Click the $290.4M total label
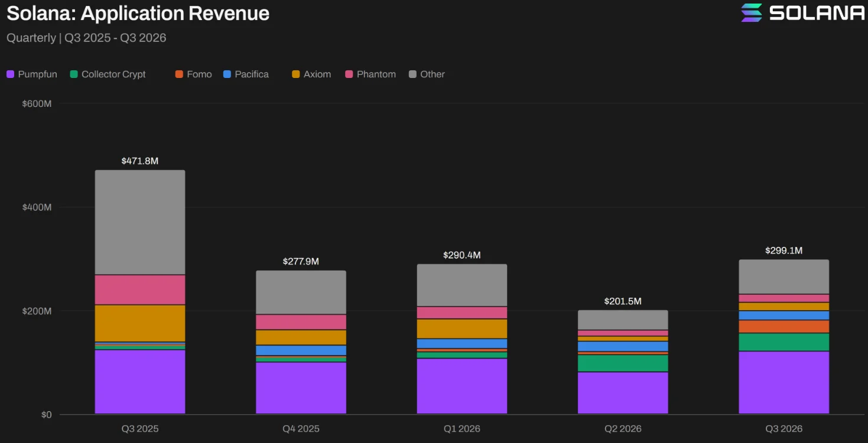 tap(462, 255)
